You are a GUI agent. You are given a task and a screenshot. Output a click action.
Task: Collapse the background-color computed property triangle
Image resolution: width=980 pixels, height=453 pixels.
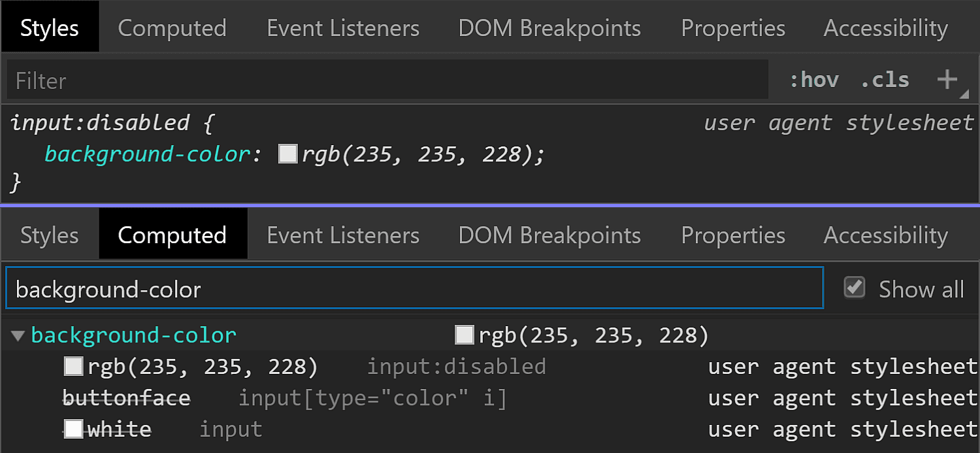pos(18,336)
